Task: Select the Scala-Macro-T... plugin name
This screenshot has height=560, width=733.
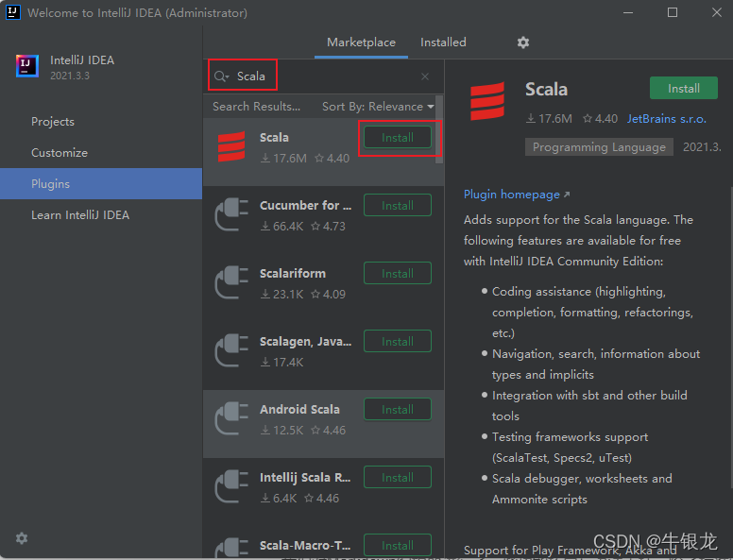Action: 305,545
